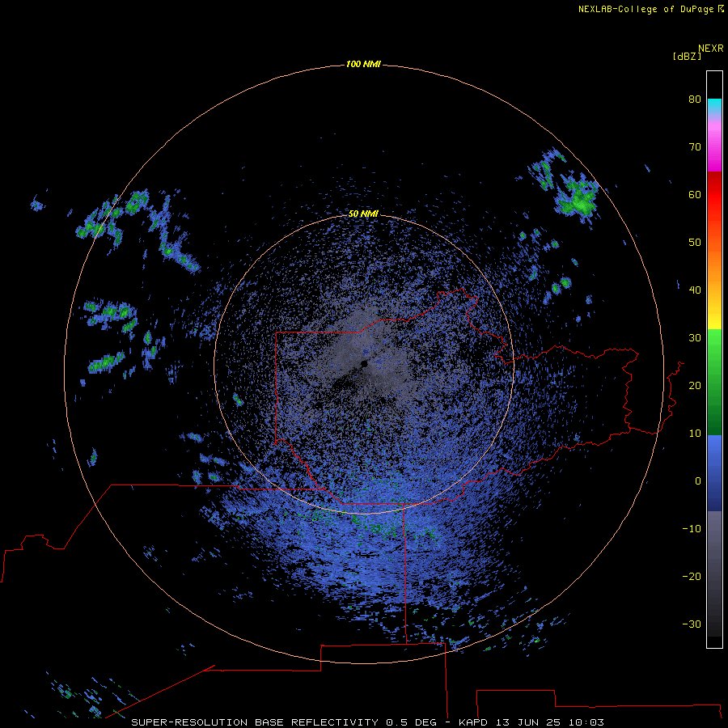Image resolution: width=728 pixels, height=728 pixels.
Task: Click the [dBZ] units label
Action: (687, 56)
